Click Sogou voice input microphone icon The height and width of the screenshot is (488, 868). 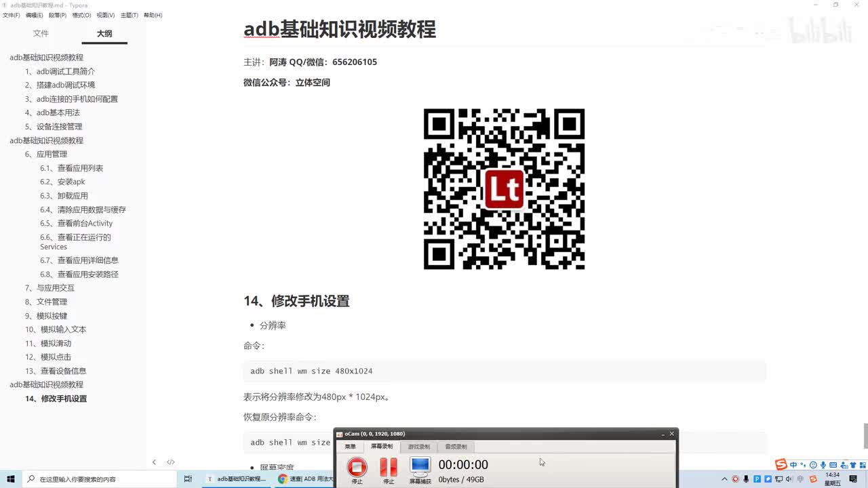[x=823, y=465]
